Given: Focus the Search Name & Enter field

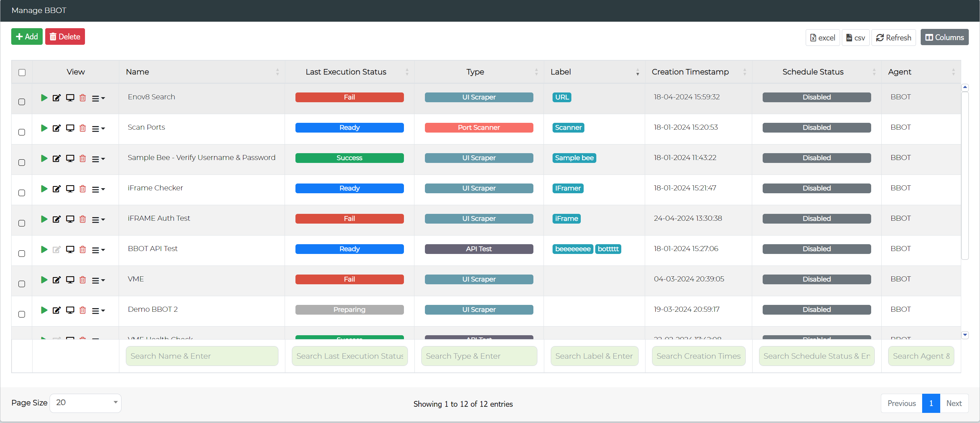Looking at the screenshot, I should click(x=202, y=356).
